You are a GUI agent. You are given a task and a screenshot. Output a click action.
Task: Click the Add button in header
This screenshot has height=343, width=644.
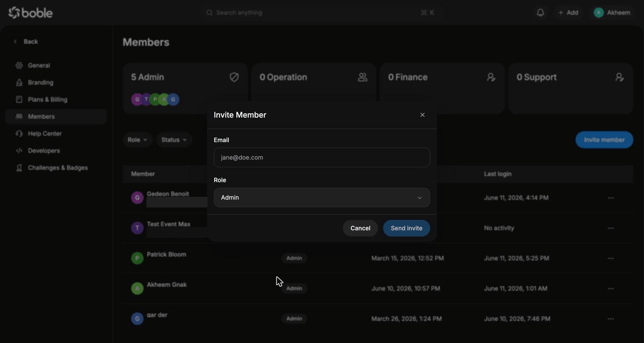tap(568, 13)
